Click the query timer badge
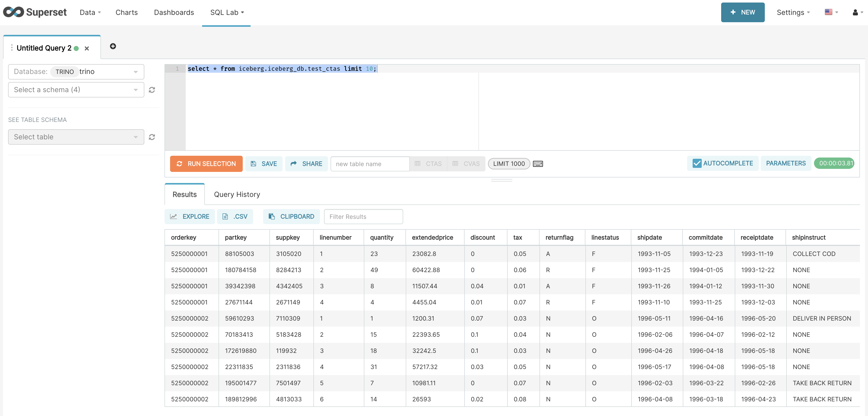 [834, 164]
